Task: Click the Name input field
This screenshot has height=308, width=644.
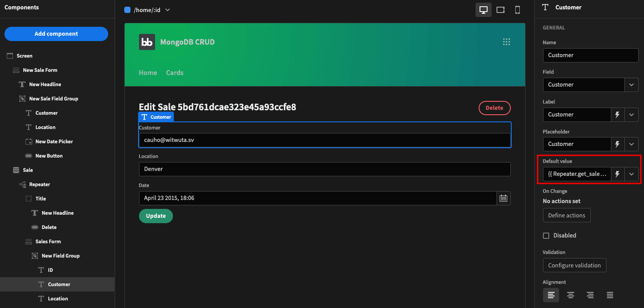Action: [x=590, y=55]
